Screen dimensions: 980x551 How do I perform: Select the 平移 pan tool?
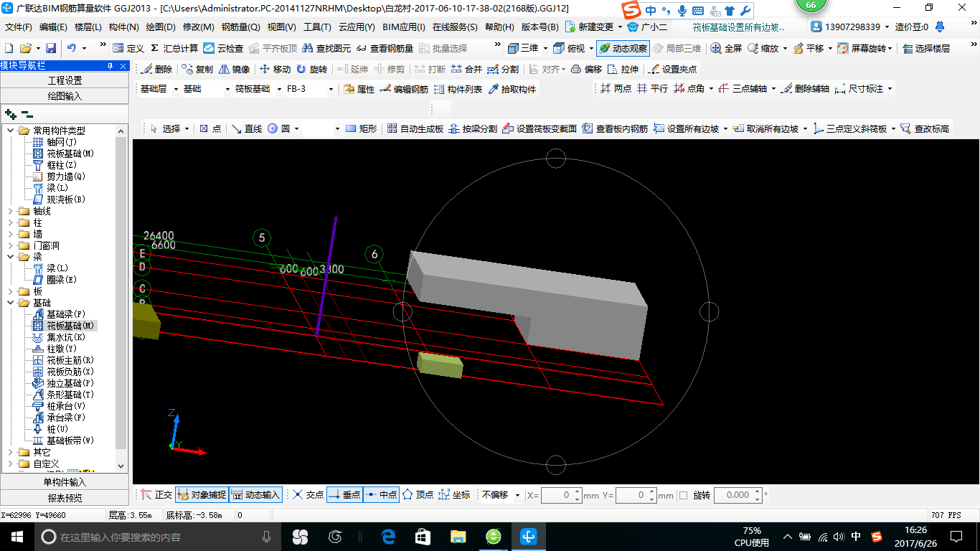tap(808, 48)
